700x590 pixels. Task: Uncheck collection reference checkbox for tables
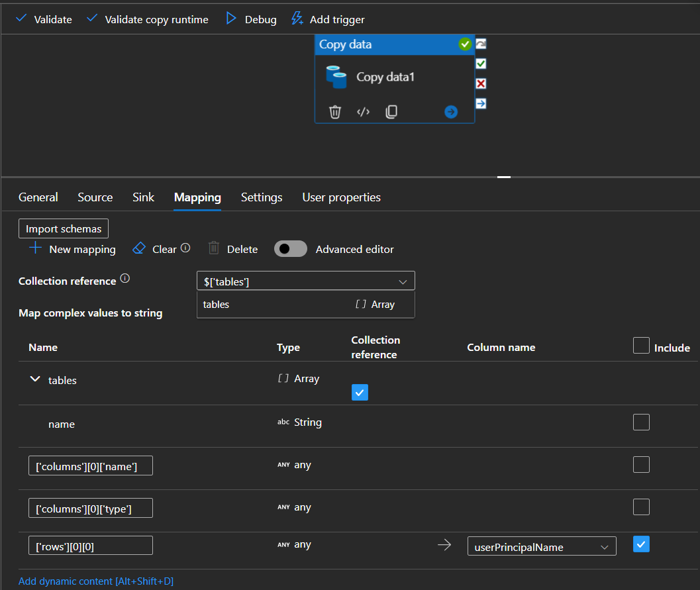click(x=360, y=393)
